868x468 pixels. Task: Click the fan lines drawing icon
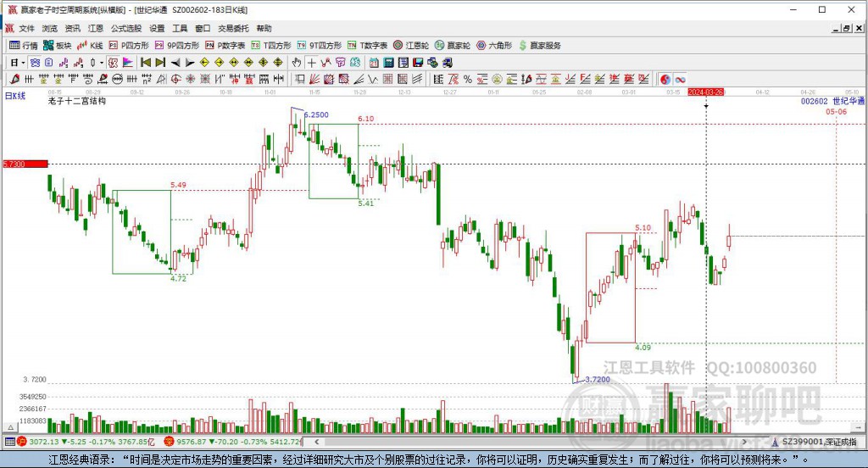coord(314,79)
